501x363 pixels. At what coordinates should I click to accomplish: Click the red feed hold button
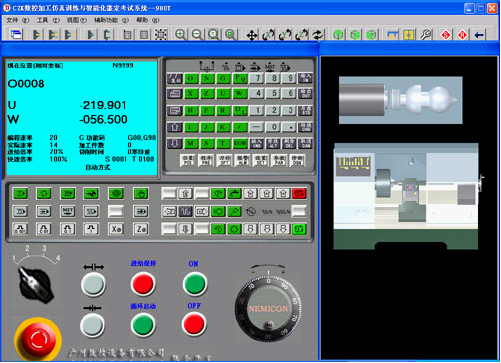point(143,284)
